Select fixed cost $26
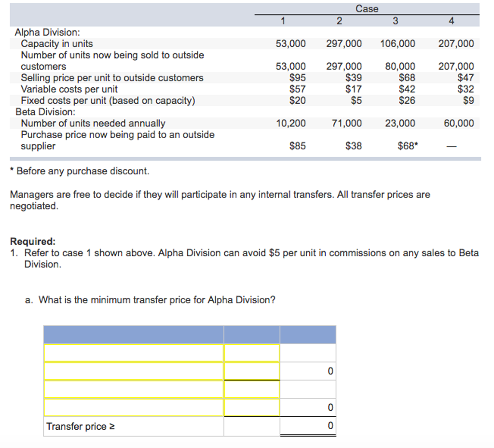 pyautogui.click(x=407, y=100)
